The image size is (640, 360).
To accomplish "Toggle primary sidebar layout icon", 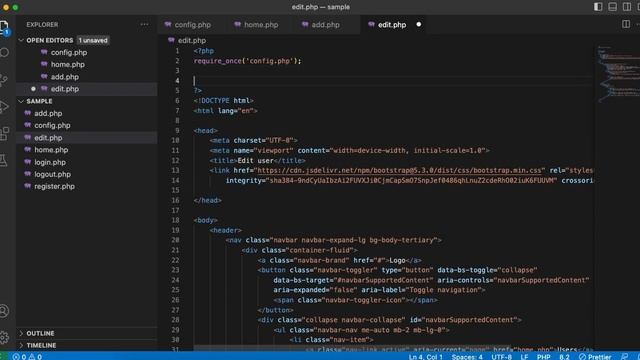I will click(598, 7).
